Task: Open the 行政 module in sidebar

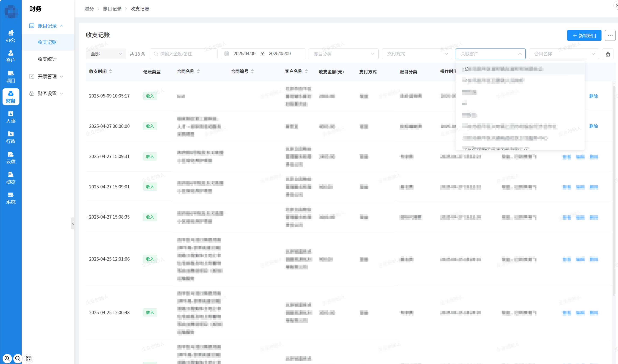Action: click(11, 137)
